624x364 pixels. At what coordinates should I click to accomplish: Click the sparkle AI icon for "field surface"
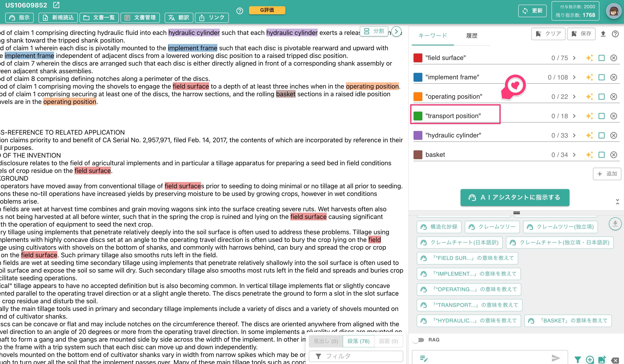[589, 58]
